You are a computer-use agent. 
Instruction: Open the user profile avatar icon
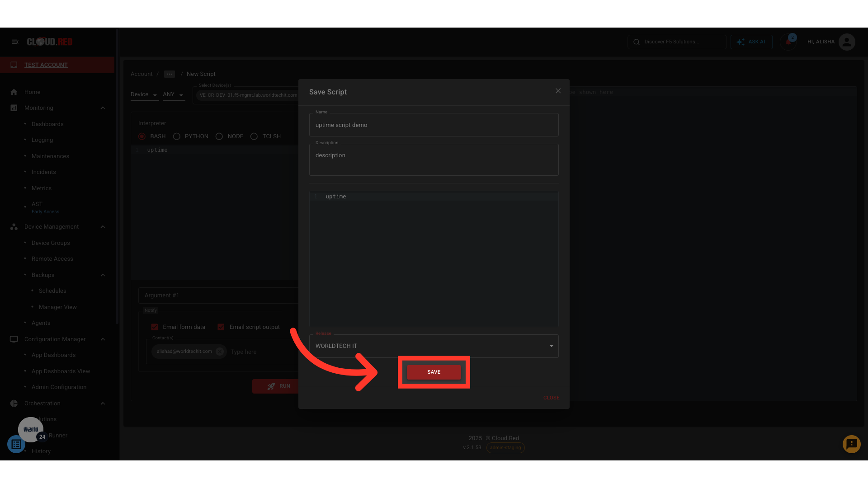coord(846,42)
